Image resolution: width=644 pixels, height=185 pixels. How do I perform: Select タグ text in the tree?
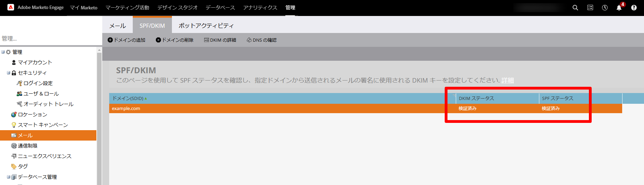click(23, 167)
